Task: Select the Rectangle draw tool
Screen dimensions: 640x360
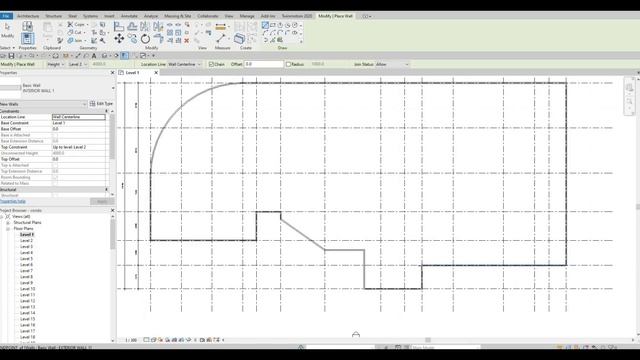Action: [273, 25]
